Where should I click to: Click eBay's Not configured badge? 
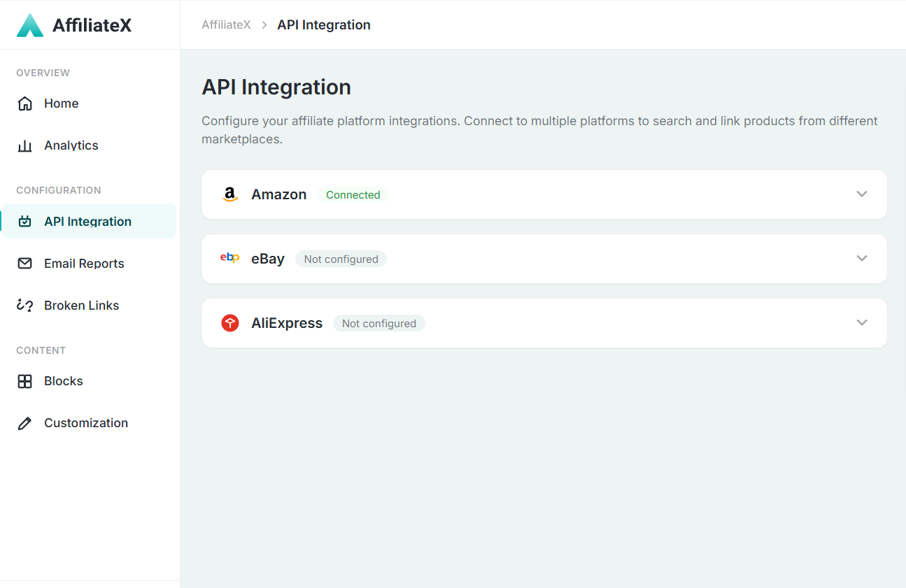341,259
